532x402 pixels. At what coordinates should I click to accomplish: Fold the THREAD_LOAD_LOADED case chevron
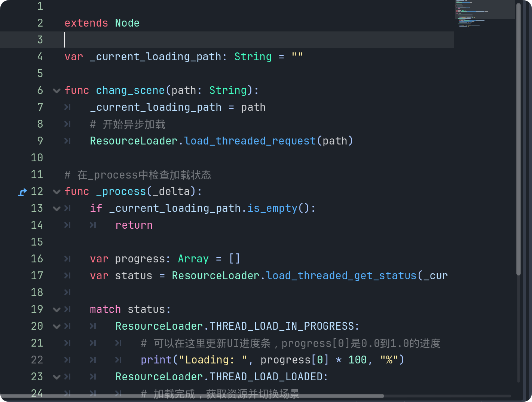coord(56,377)
